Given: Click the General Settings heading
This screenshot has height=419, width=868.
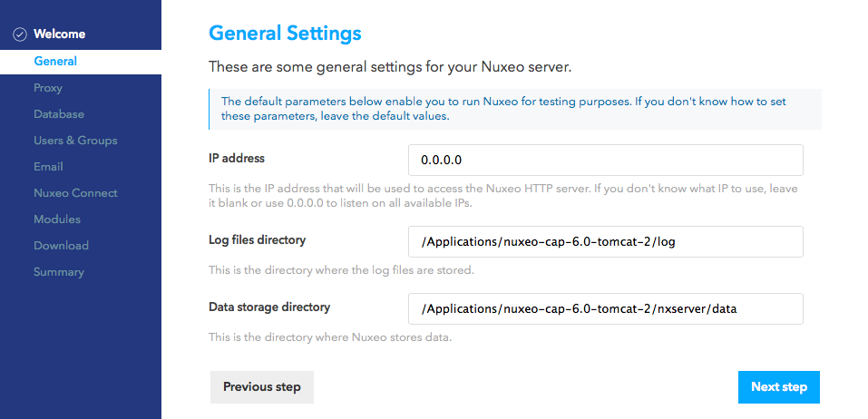Looking at the screenshot, I should [x=285, y=34].
